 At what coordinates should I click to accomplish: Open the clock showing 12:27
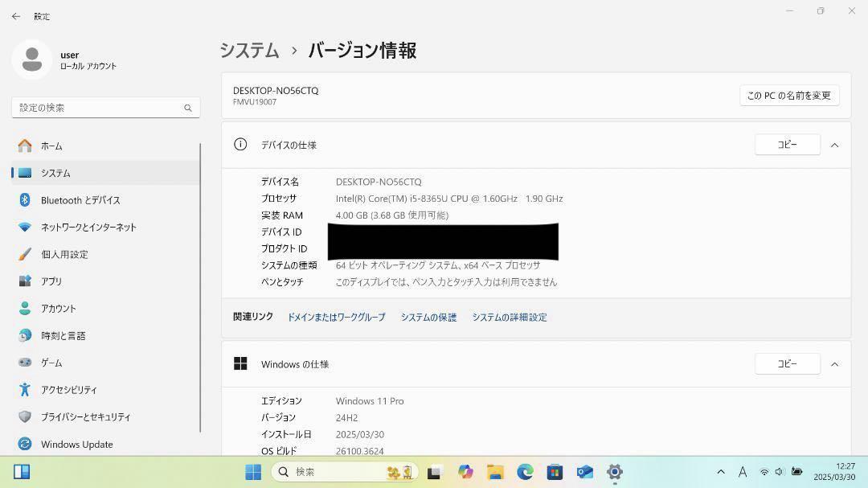point(834,472)
